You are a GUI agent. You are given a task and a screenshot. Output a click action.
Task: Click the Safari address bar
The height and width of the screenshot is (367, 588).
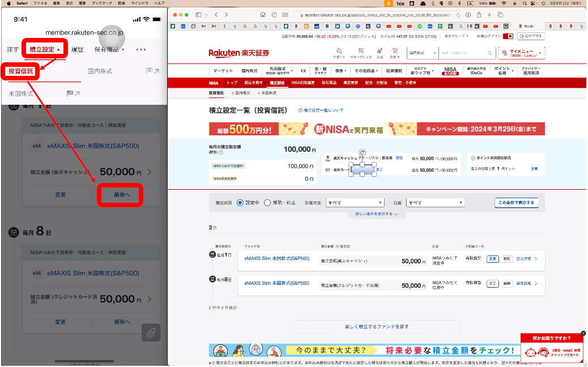pyautogui.click(x=377, y=15)
